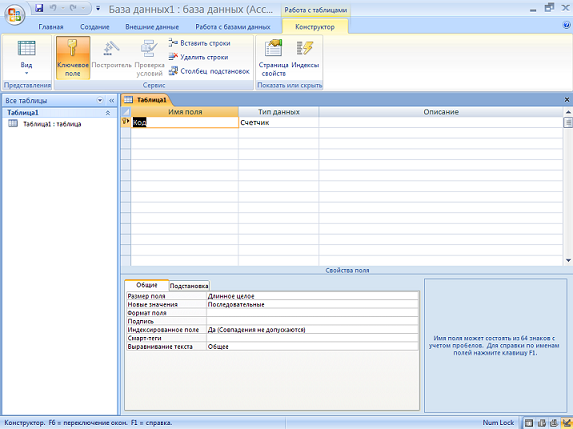Collapse the Таблица1 group chevron
The height and width of the screenshot is (429, 573).
(x=108, y=113)
